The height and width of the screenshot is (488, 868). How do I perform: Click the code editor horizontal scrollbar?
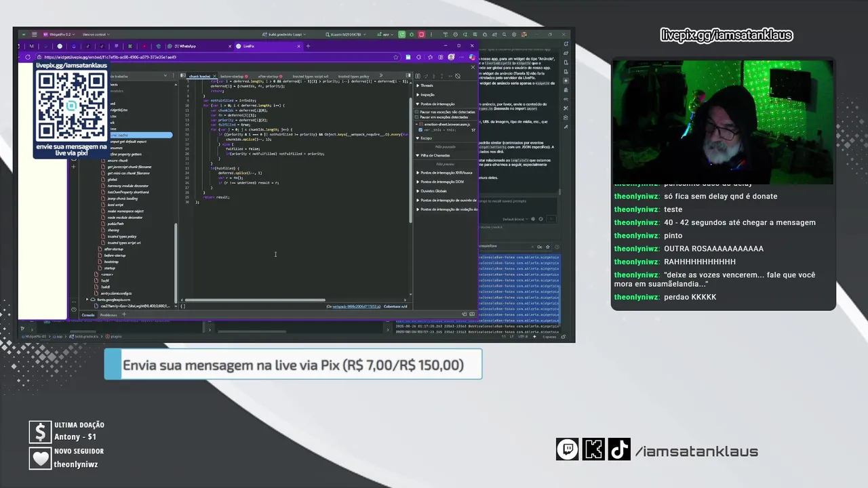point(255,300)
